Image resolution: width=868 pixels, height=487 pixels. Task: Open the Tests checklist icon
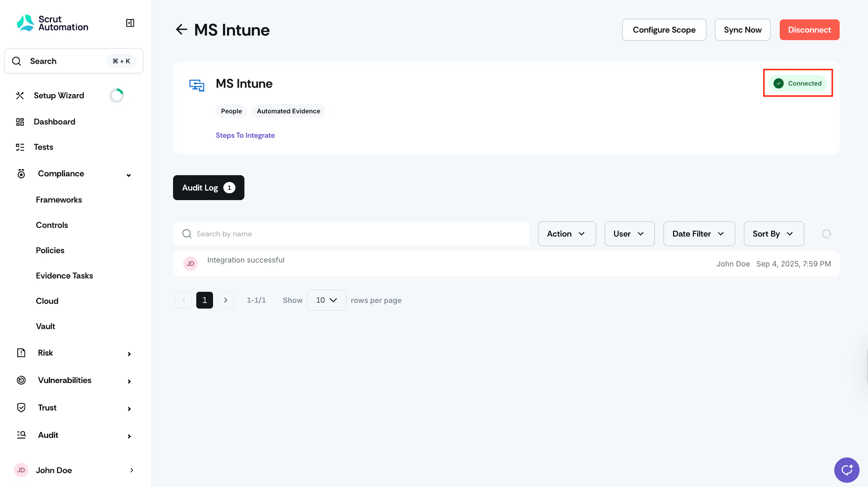[20, 147]
